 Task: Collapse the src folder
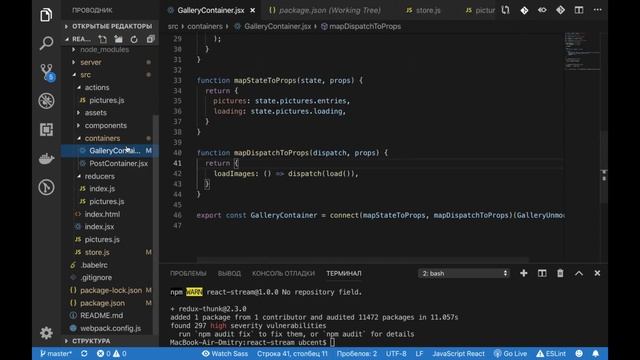(85, 75)
